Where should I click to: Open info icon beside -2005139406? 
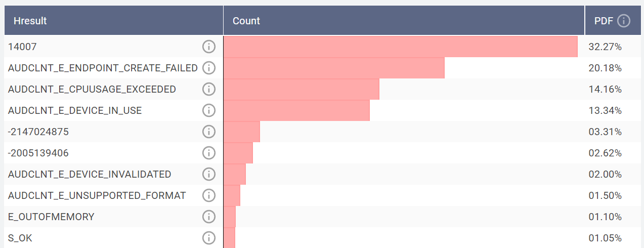click(x=209, y=153)
